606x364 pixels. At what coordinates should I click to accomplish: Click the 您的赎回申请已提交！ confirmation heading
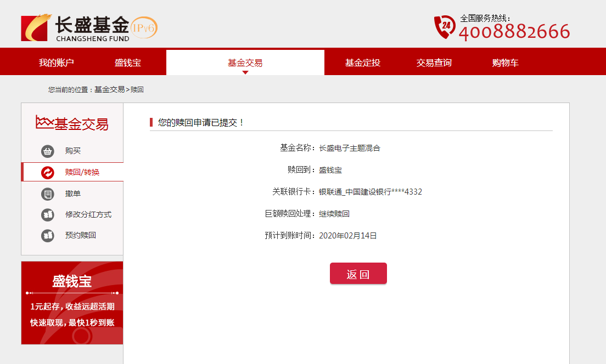click(x=201, y=123)
